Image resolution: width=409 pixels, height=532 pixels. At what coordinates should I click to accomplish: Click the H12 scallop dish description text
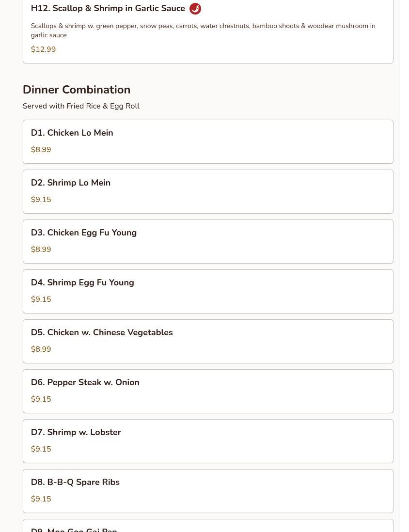click(203, 30)
